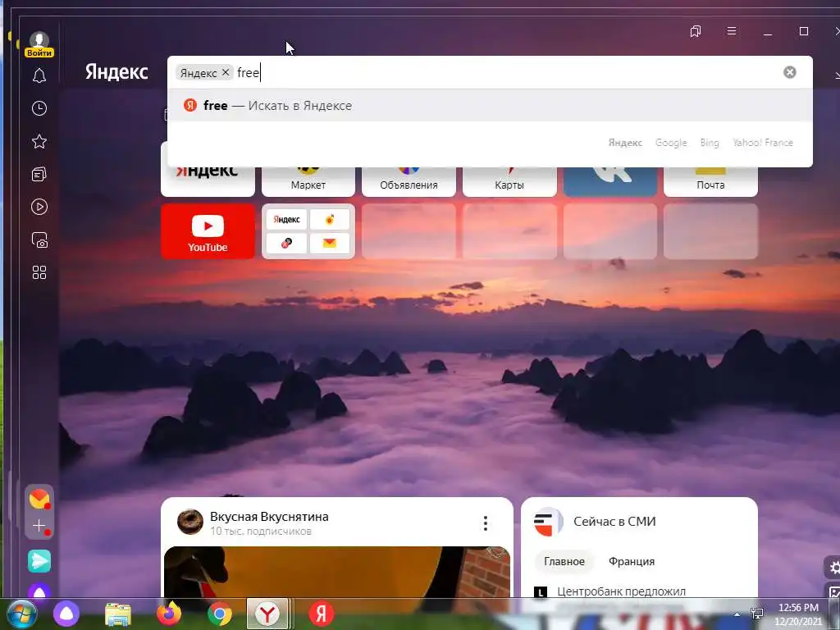Clear the search field text
The image size is (840, 630).
coord(790,72)
